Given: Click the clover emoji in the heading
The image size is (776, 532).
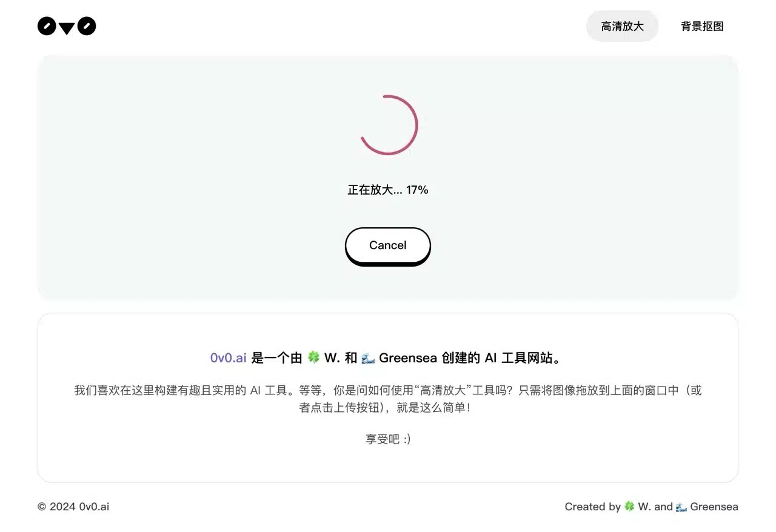Looking at the screenshot, I should click(313, 357).
